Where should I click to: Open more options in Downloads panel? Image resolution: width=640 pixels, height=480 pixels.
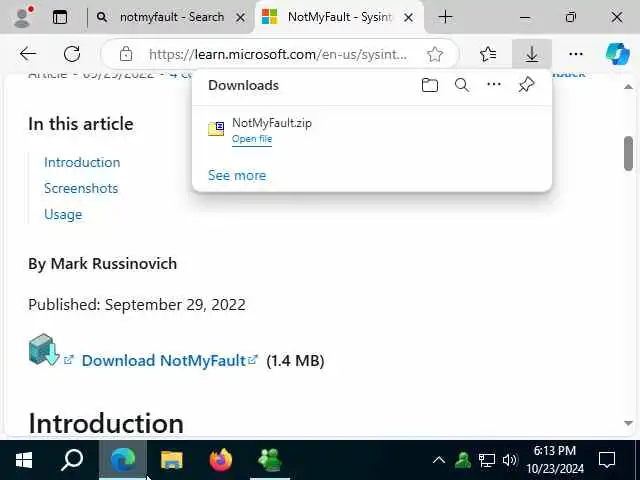[x=494, y=84]
